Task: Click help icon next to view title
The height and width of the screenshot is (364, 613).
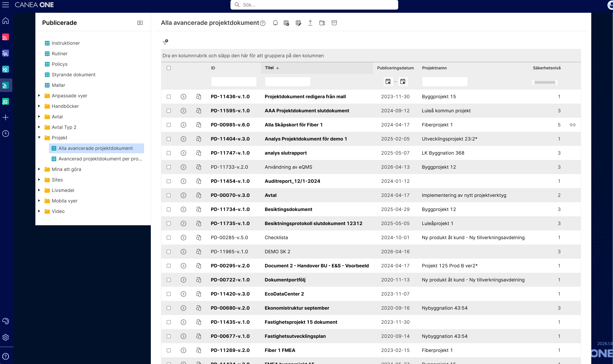Action: [263, 23]
